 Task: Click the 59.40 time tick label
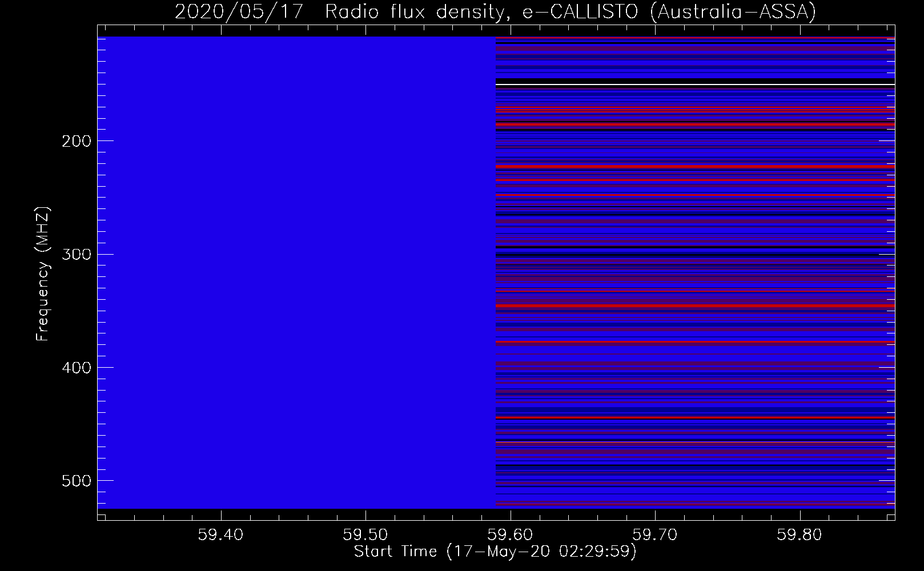[x=220, y=534]
